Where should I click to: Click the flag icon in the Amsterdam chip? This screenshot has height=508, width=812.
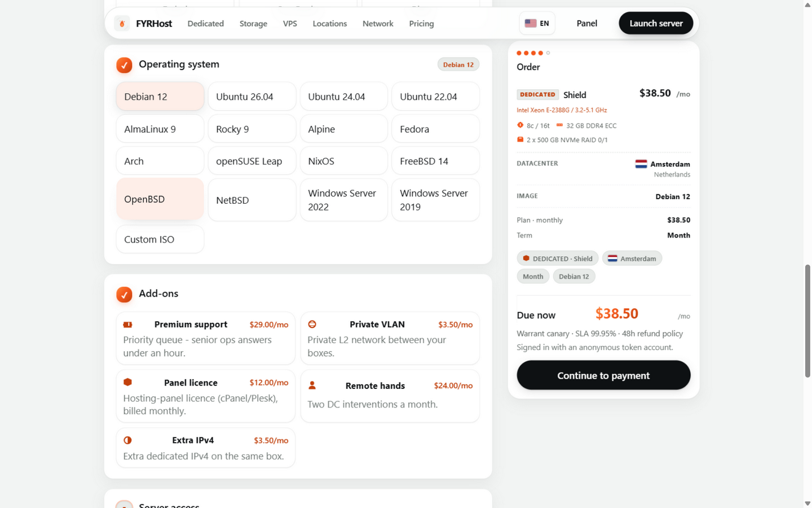coord(612,259)
